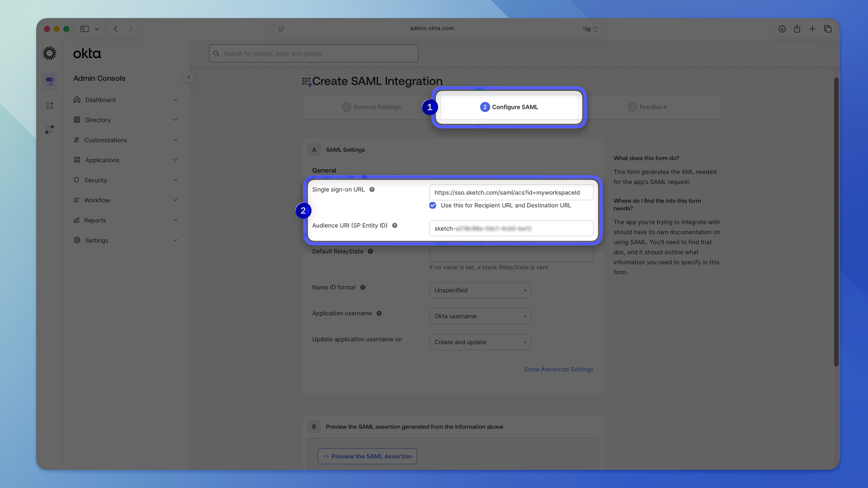The width and height of the screenshot is (868, 488).
Task: Expand the Directory menu chevron
Action: (x=175, y=120)
